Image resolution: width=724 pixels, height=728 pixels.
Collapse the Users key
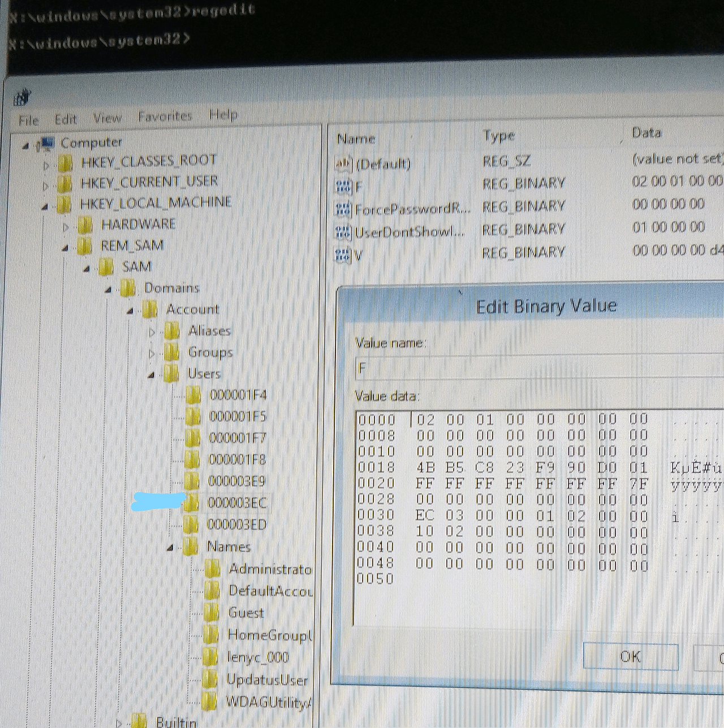(151, 375)
